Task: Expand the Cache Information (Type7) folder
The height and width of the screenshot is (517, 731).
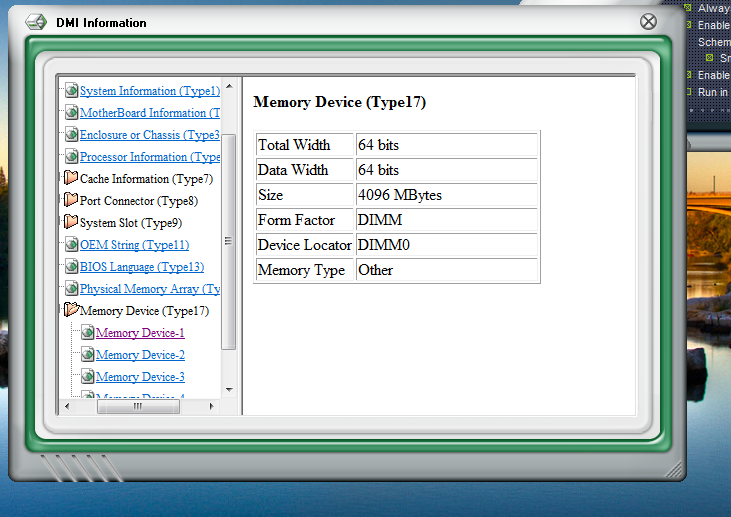Action: [x=71, y=179]
